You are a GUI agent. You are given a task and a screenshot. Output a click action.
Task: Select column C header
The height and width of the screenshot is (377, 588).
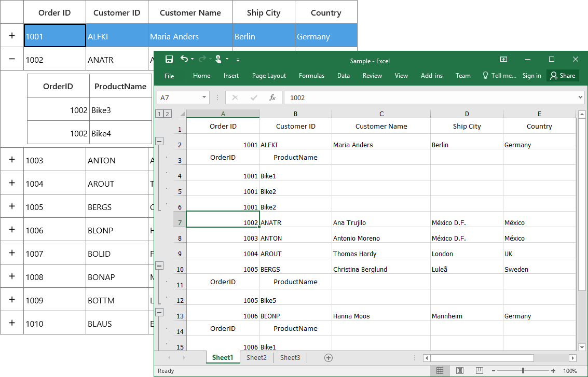click(381, 114)
